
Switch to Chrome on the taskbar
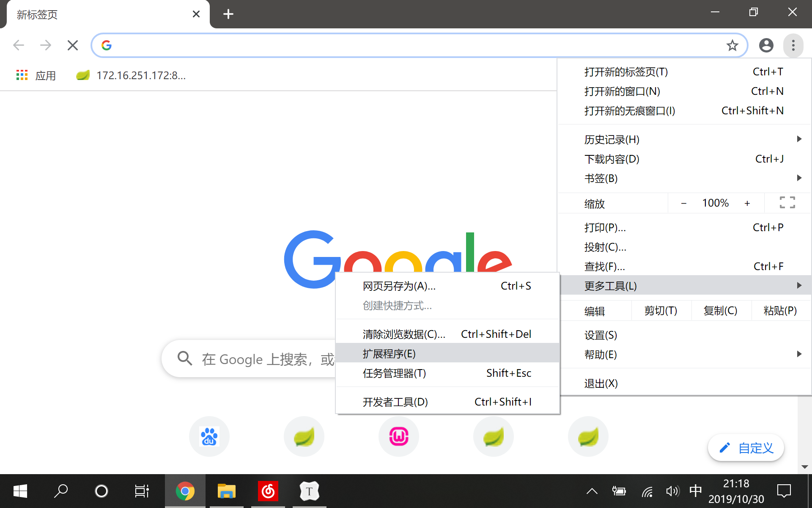185,491
